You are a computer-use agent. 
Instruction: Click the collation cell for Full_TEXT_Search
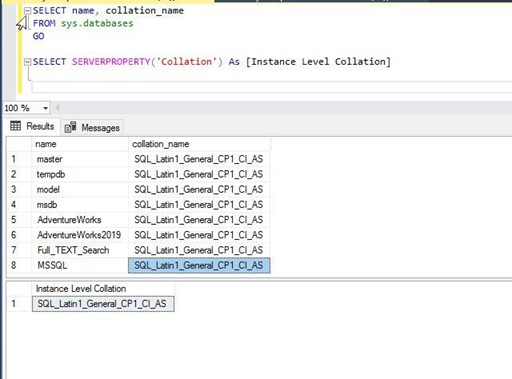click(x=199, y=250)
